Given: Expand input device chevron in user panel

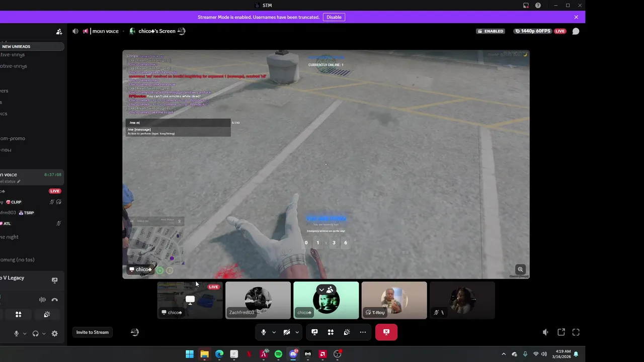Looking at the screenshot, I should tap(25, 333).
